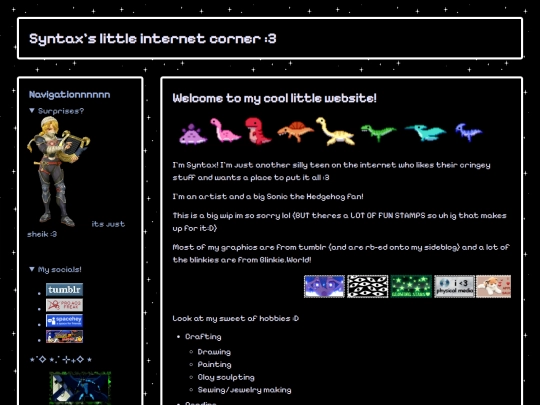This screenshot has height=405, width=540.
Task: Click the "Painting" hobby item
Action: point(215,365)
